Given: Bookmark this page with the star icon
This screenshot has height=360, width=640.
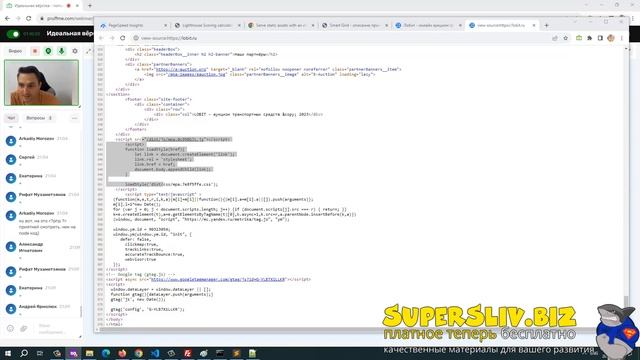Looking at the screenshot, I should pyautogui.click(x=565, y=38).
